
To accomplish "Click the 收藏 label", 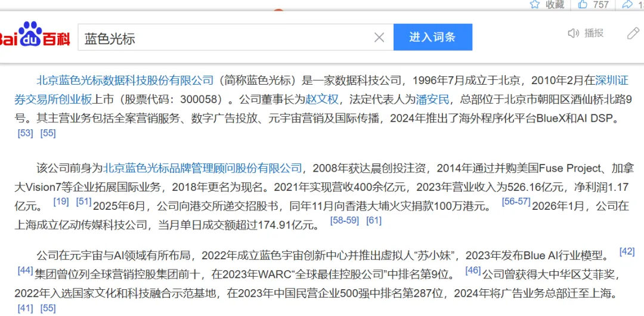I will point(555,5).
